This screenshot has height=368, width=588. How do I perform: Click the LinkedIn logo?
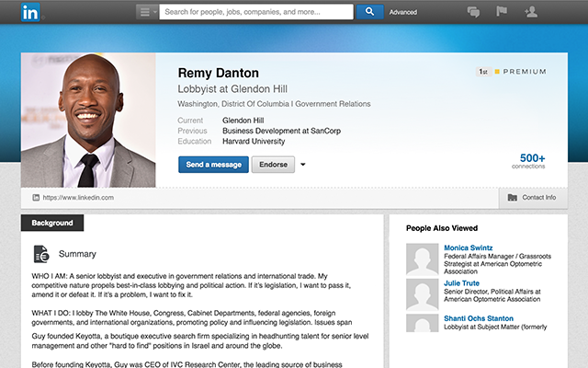pos(30,12)
